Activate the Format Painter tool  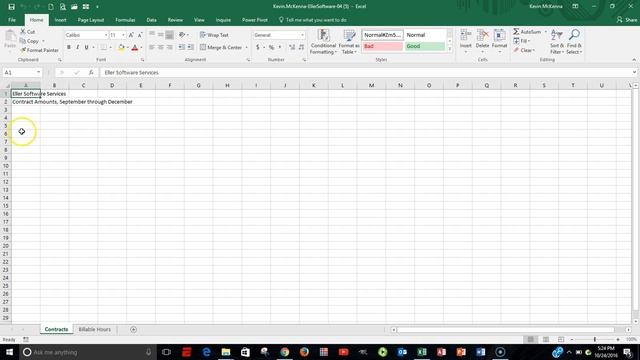[x=40, y=50]
